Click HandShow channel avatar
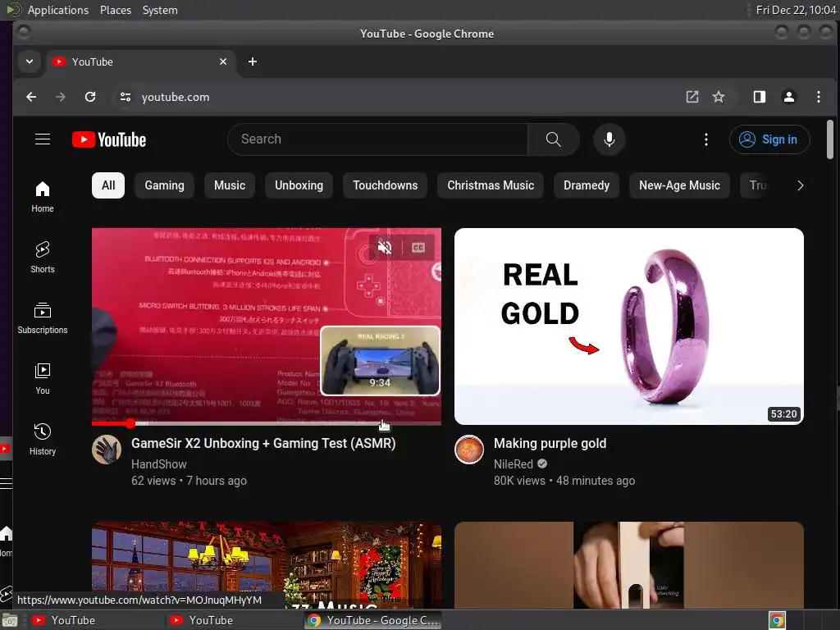Image resolution: width=840 pixels, height=630 pixels. (x=106, y=450)
